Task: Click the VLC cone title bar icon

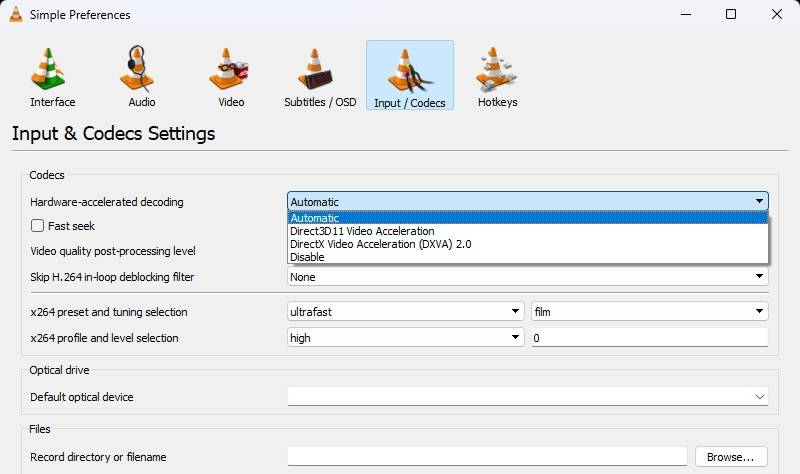Action: tap(16, 14)
